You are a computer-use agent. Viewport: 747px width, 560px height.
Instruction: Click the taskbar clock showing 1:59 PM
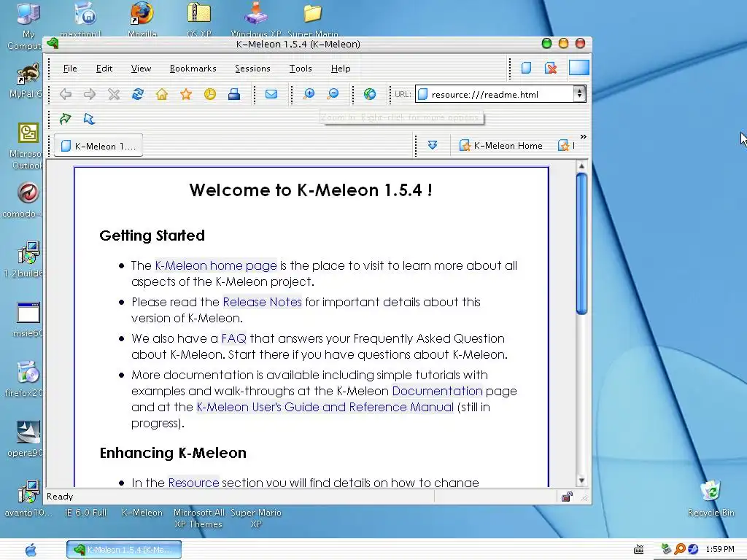point(720,550)
